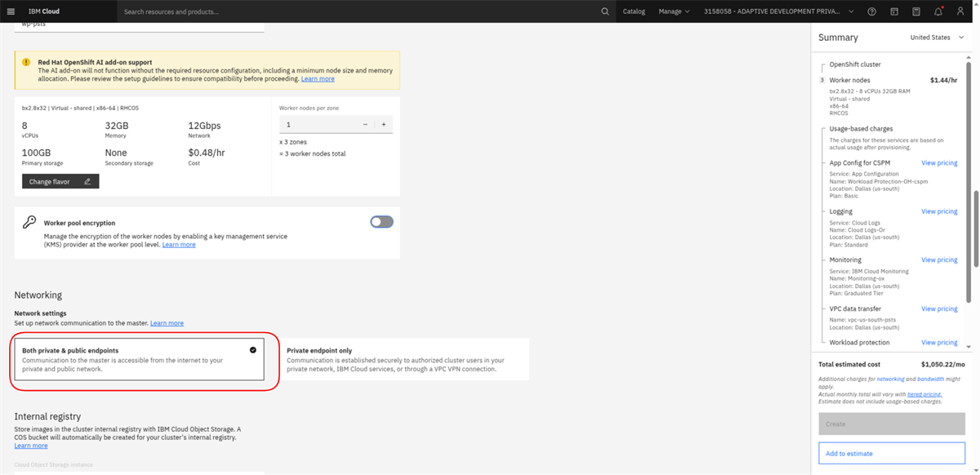Click the IBM Cloud logo text
980x475 pixels.
[x=43, y=11]
